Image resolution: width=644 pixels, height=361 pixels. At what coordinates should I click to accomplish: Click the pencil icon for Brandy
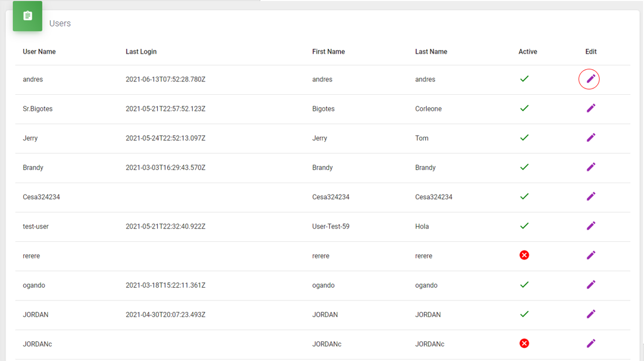pyautogui.click(x=590, y=167)
